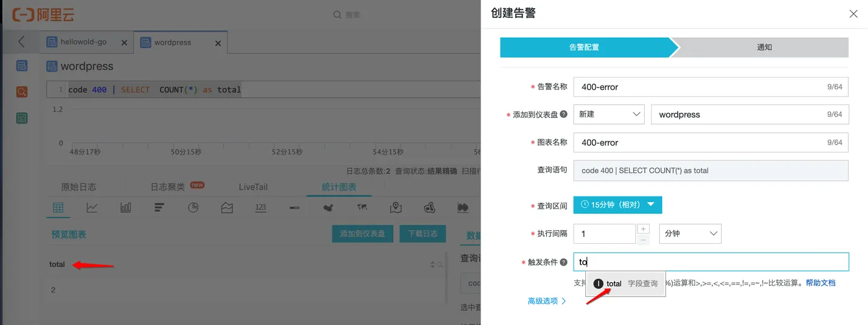Open the 原始日志 tab
The width and height of the screenshot is (868, 325).
click(79, 187)
